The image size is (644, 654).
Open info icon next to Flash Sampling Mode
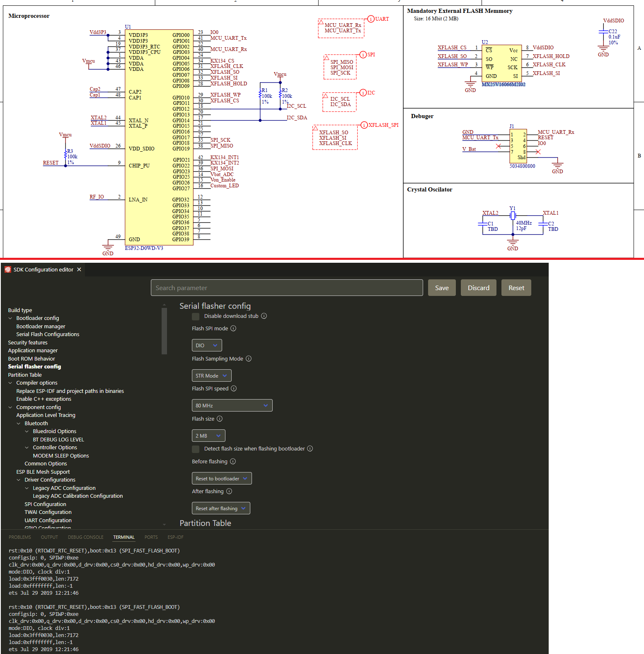click(x=249, y=358)
